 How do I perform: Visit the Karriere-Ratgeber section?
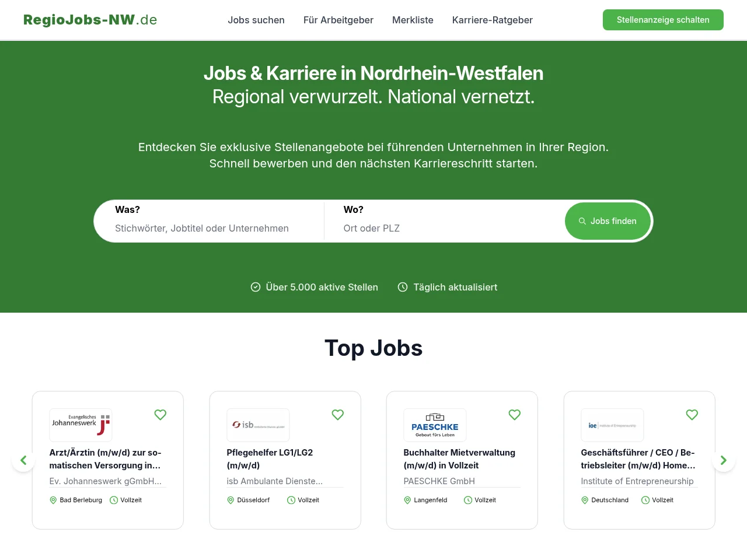coord(493,20)
